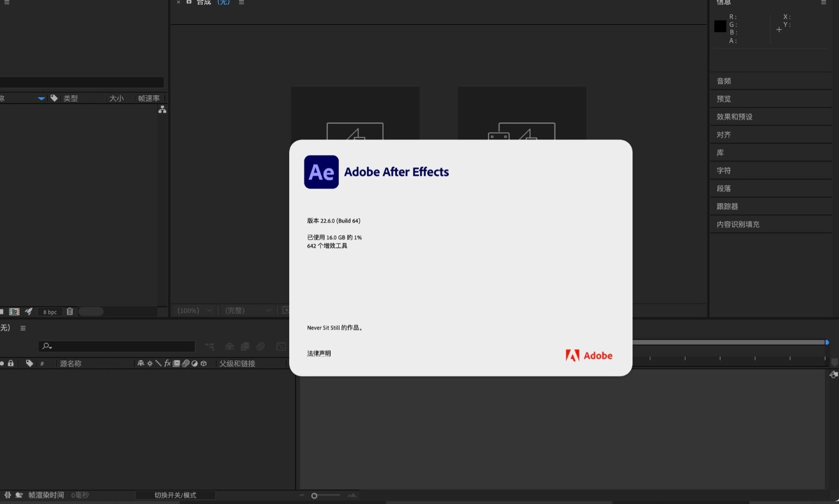Open the 完整 resolution dropdown

coord(247,310)
